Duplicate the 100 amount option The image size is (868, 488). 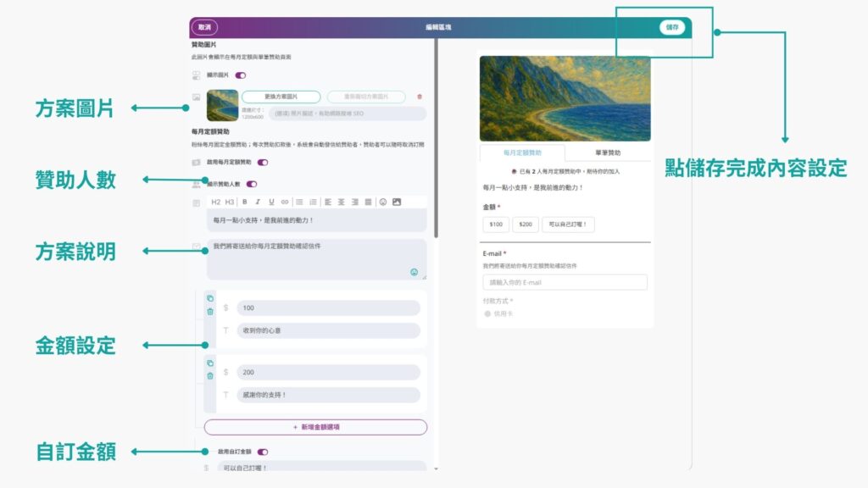pos(210,298)
